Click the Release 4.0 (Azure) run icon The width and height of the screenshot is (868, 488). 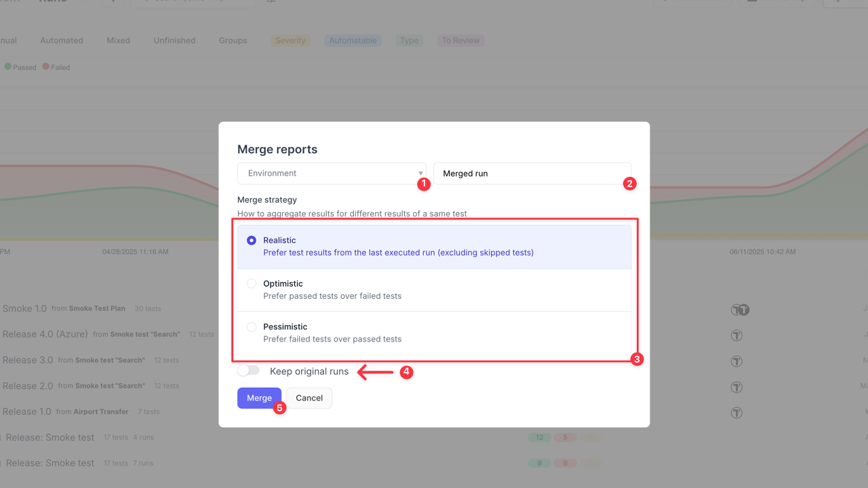point(736,335)
